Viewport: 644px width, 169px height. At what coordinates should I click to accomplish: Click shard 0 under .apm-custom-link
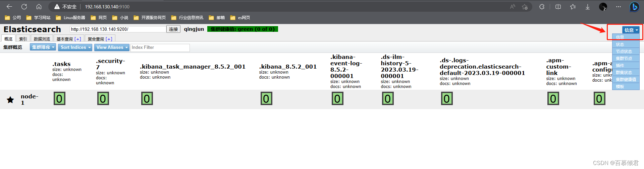tap(553, 99)
